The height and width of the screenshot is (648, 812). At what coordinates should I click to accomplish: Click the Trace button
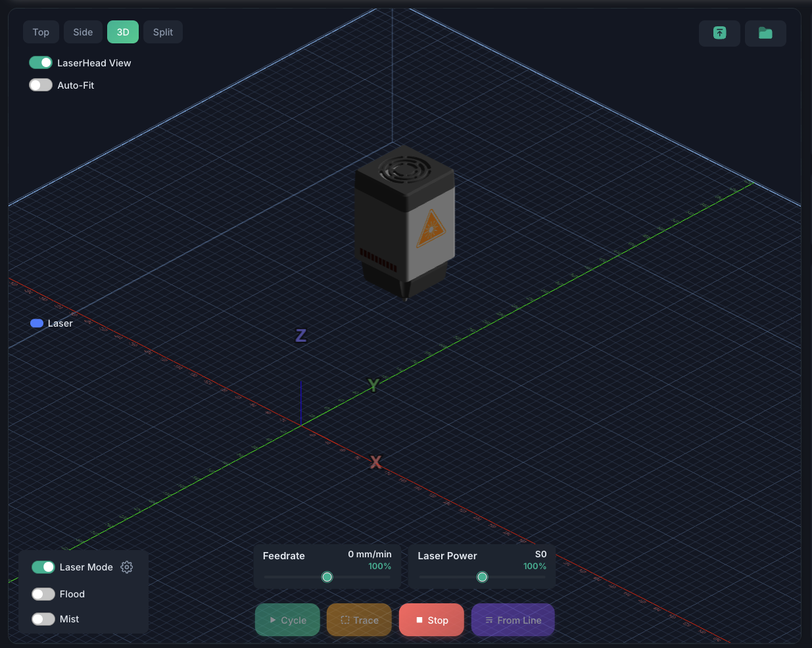point(359,620)
